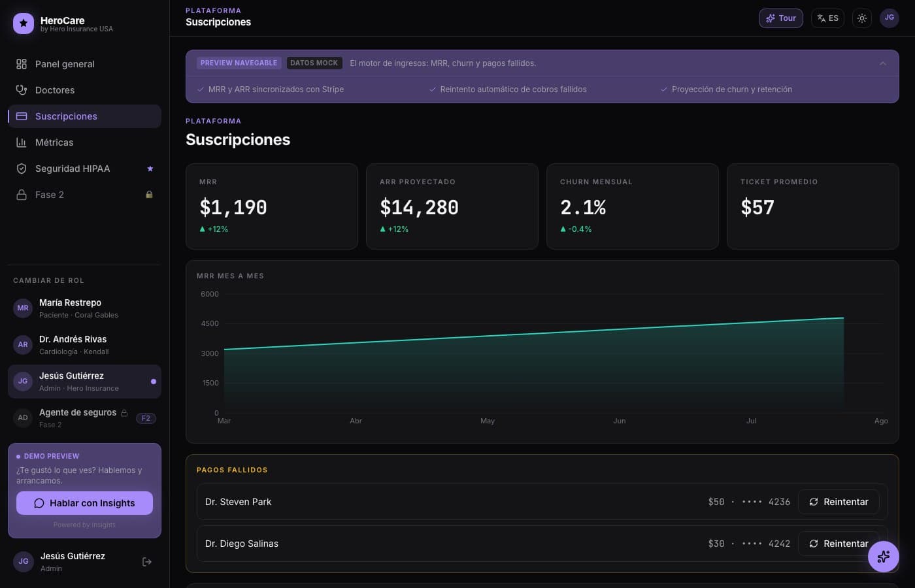The height and width of the screenshot is (588, 915).
Task: Click the padlock icon beside Fase 2
Action: click(x=149, y=195)
